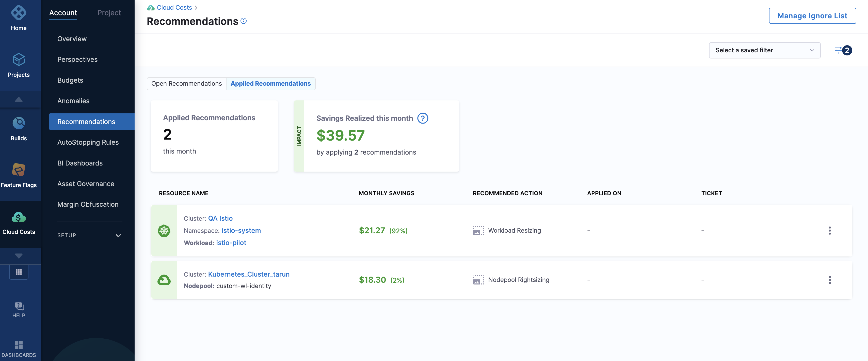The width and height of the screenshot is (868, 361).
Task: Open the Builds module icon
Action: click(x=19, y=123)
